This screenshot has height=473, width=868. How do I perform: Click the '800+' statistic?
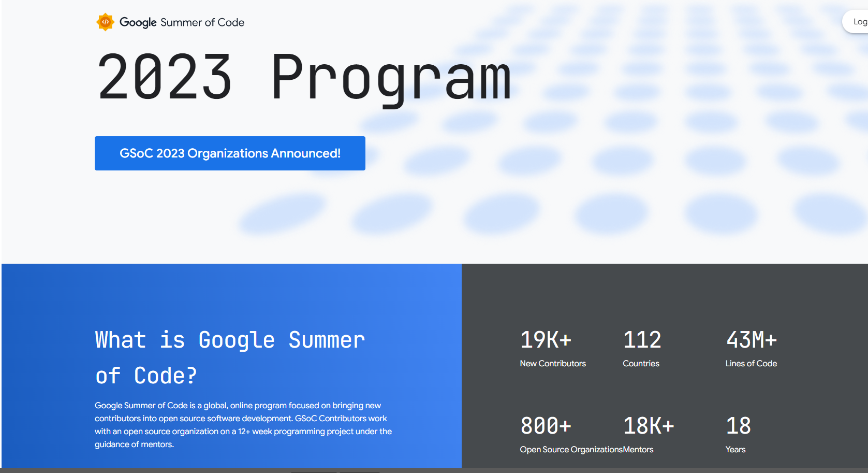pyautogui.click(x=546, y=426)
